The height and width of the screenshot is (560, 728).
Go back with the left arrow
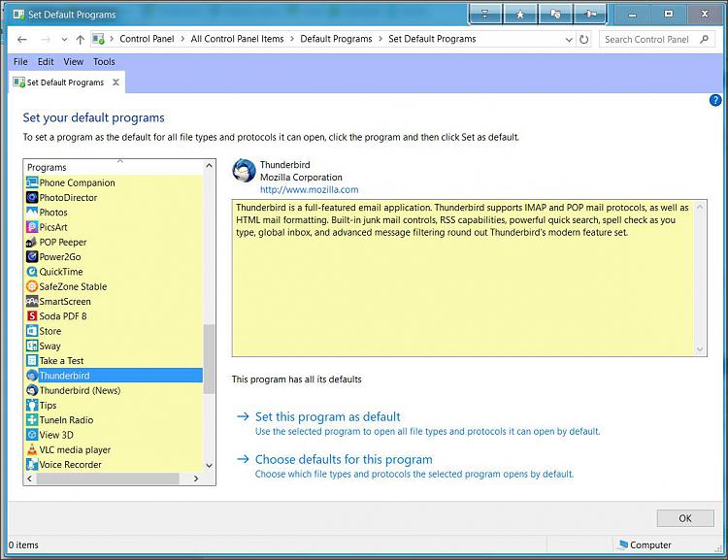pos(21,40)
